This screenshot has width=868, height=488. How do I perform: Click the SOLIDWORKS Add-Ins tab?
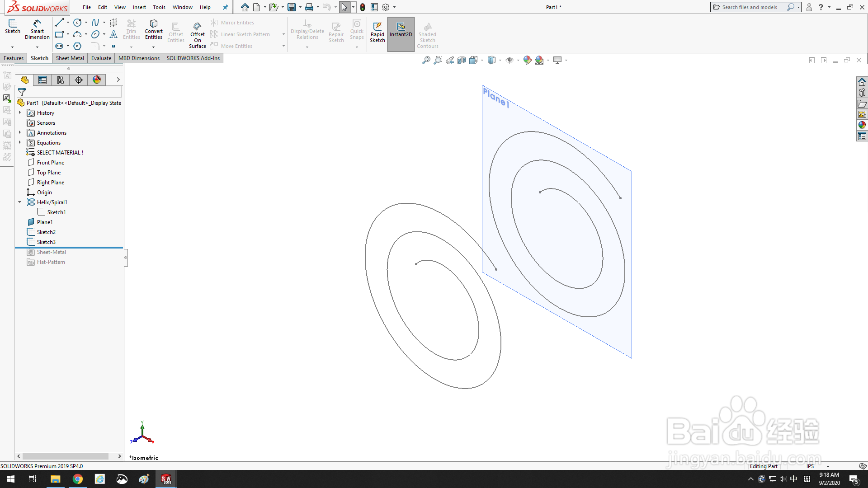pyautogui.click(x=193, y=58)
